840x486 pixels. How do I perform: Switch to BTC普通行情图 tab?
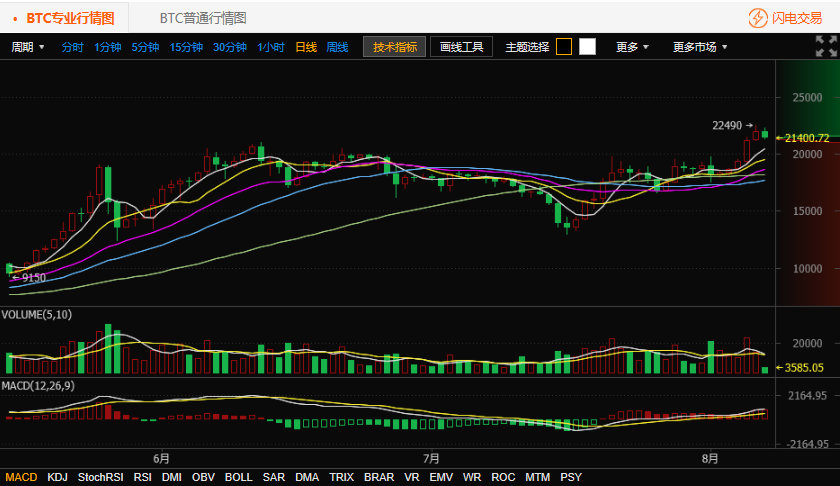coord(203,18)
